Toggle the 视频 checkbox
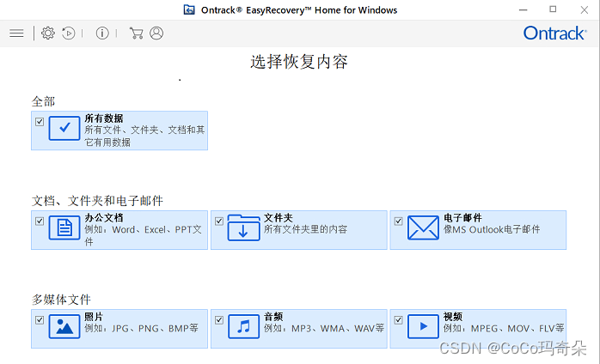Image resolution: width=600 pixels, height=364 pixels. coord(399,320)
